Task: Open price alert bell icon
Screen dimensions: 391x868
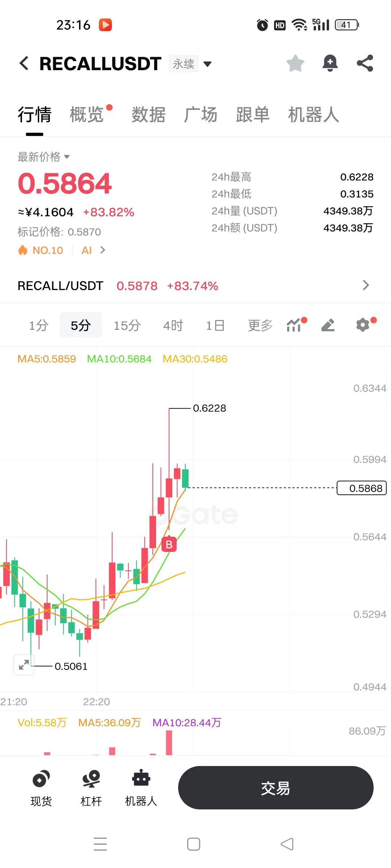Action: click(x=330, y=63)
